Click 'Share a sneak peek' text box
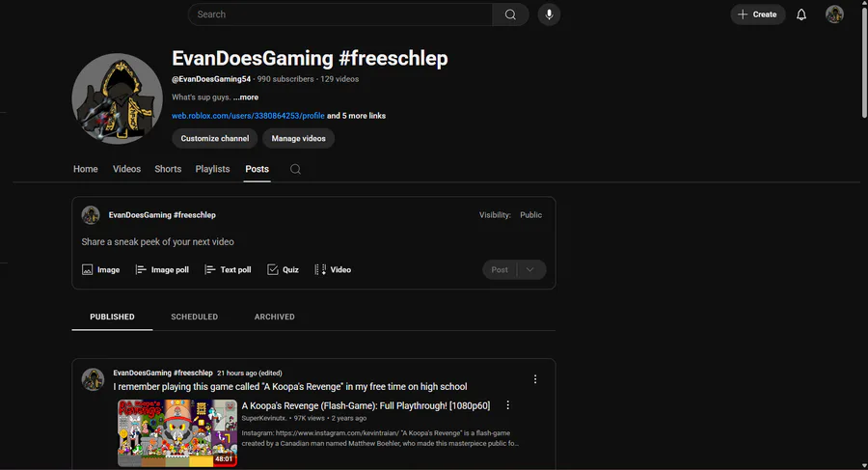This screenshot has height=470, width=868. (x=158, y=241)
